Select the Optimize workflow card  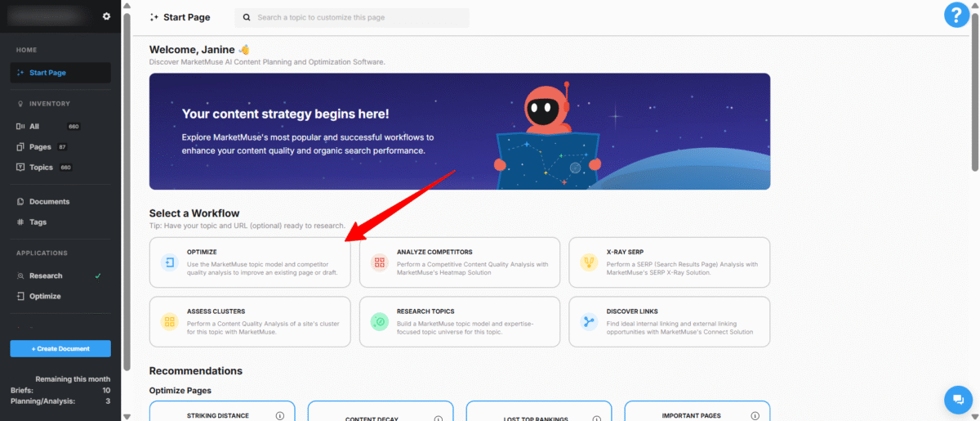coord(250,262)
